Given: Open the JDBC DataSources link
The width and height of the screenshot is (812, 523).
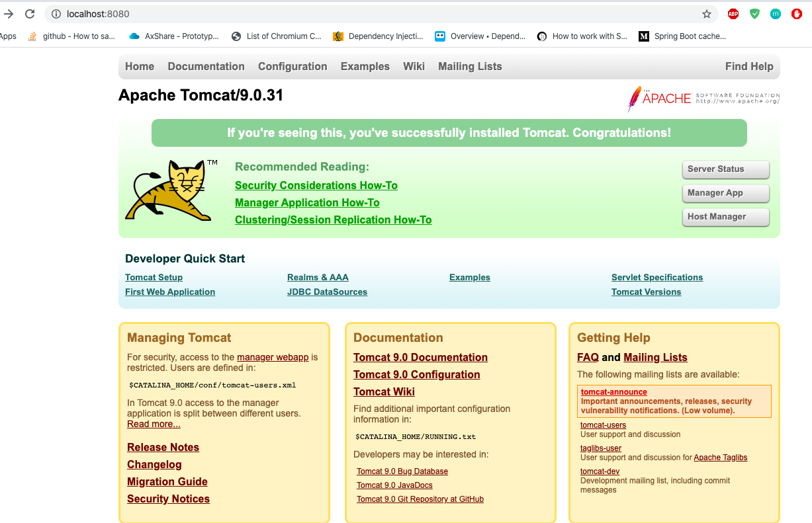Looking at the screenshot, I should [x=327, y=292].
